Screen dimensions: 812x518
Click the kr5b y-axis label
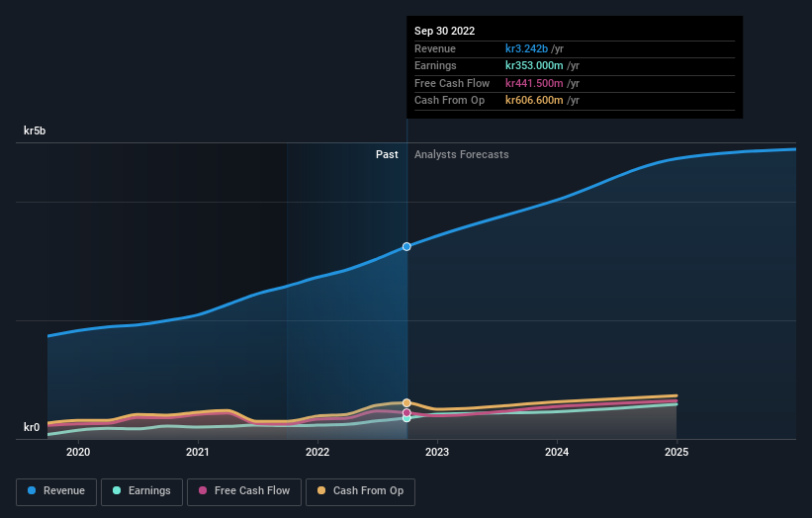tap(35, 130)
